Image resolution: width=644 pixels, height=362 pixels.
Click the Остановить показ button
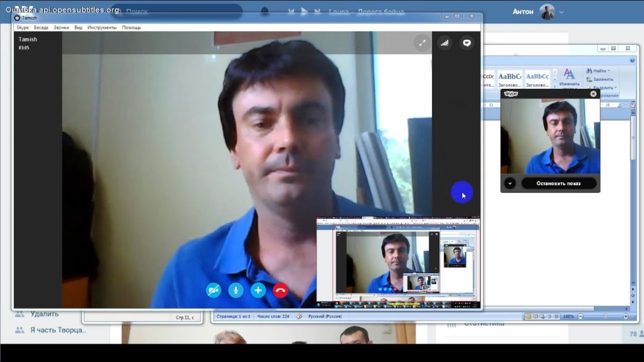(558, 184)
